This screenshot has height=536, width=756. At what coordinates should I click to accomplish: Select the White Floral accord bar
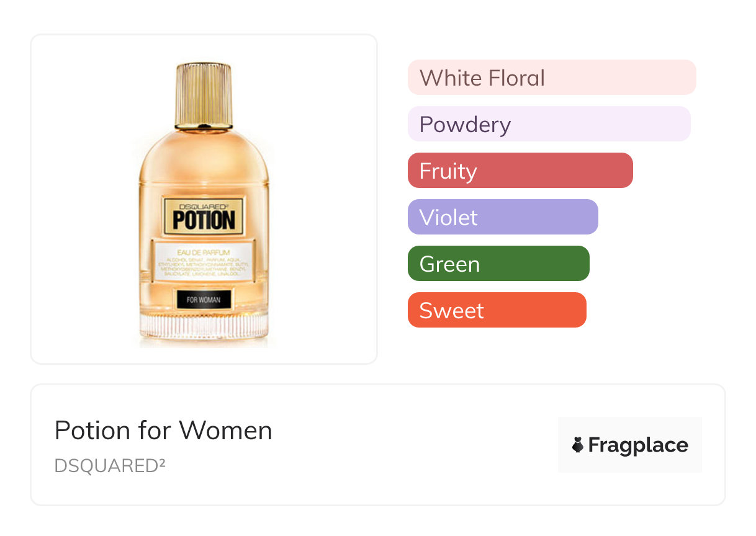click(552, 78)
